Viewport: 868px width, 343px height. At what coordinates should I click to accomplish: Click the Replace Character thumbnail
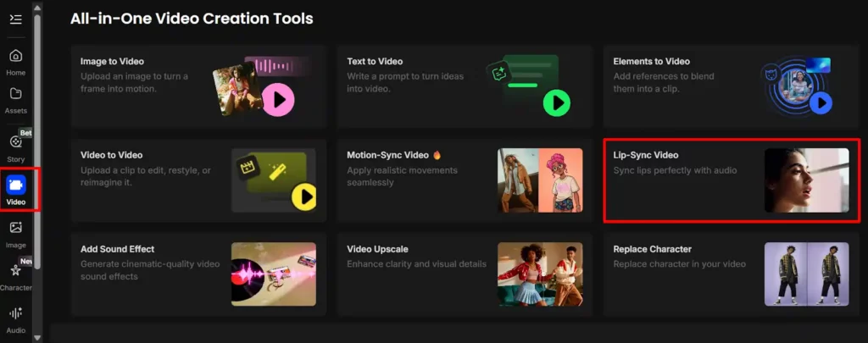pos(807,274)
